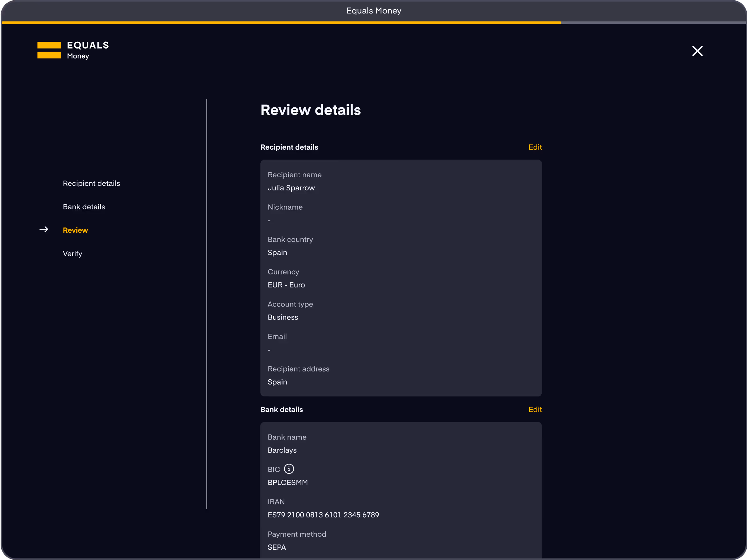Click the EUR - Euro currency value
Viewport: 747px width, 560px height.
click(x=286, y=285)
